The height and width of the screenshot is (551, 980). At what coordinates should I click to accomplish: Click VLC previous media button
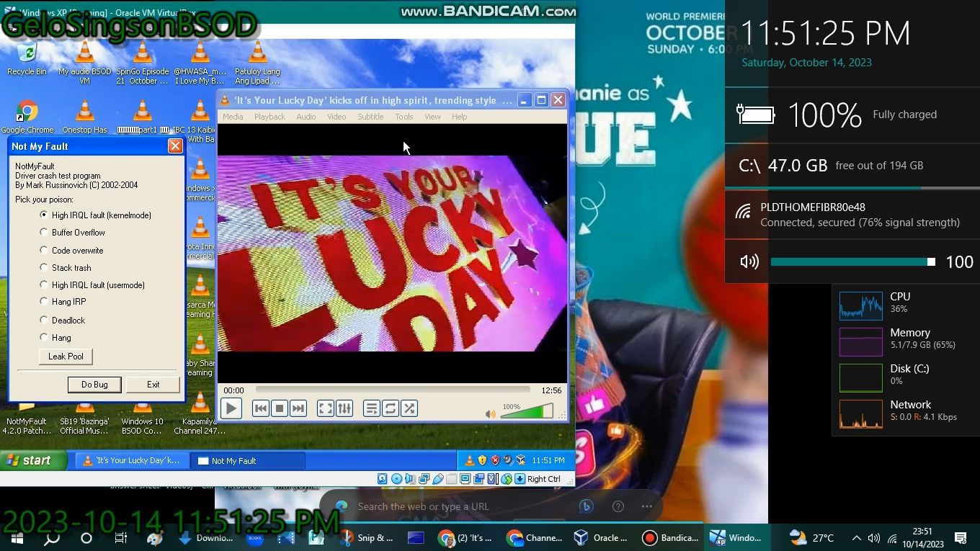point(261,408)
